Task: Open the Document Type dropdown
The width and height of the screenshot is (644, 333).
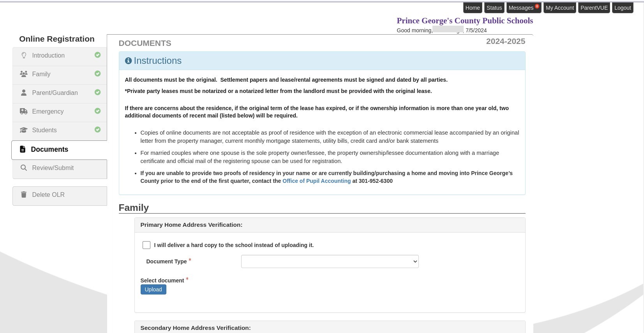Action: [329, 261]
